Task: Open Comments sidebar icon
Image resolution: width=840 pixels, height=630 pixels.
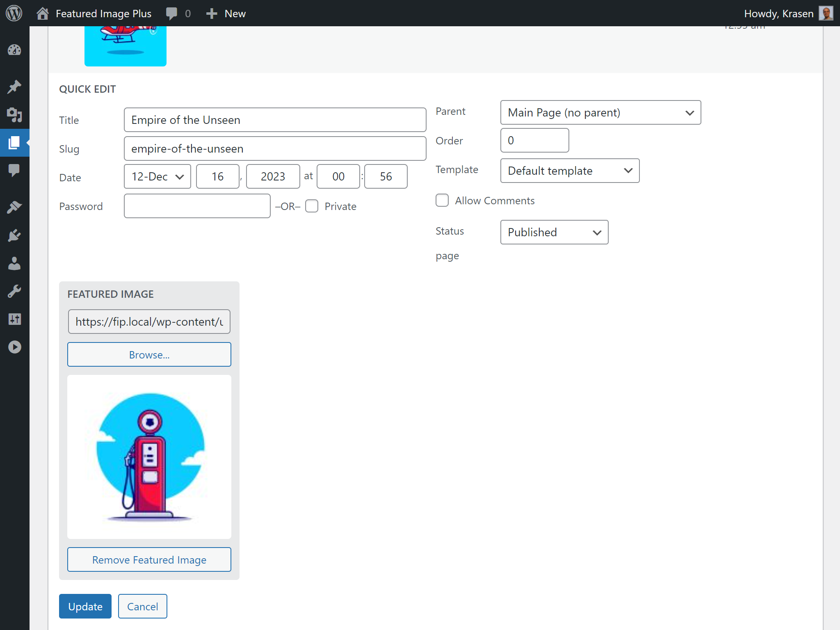Action: pyautogui.click(x=14, y=170)
